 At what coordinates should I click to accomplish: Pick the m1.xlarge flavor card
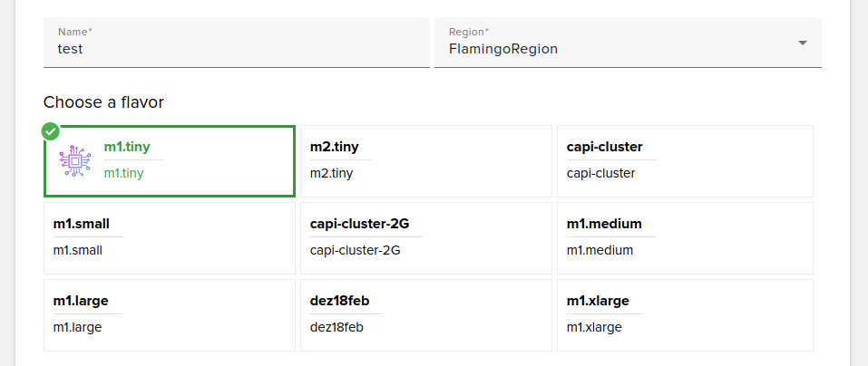[684, 314]
